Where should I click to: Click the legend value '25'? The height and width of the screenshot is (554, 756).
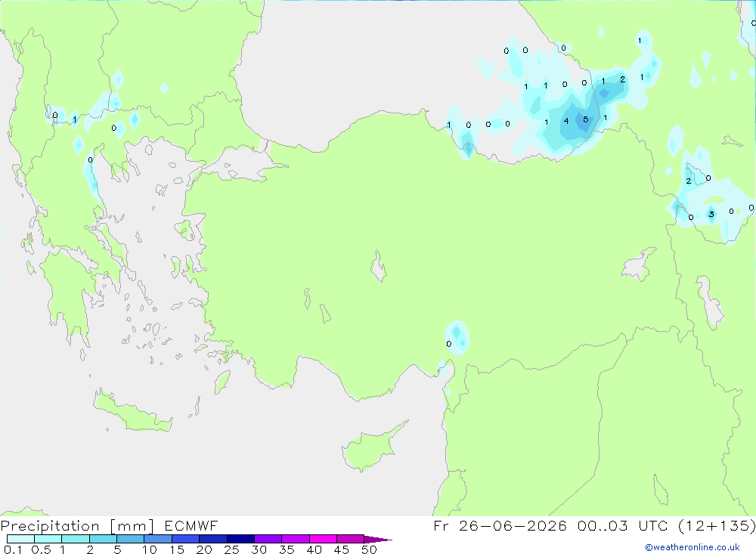pyautogui.click(x=231, y=549)
